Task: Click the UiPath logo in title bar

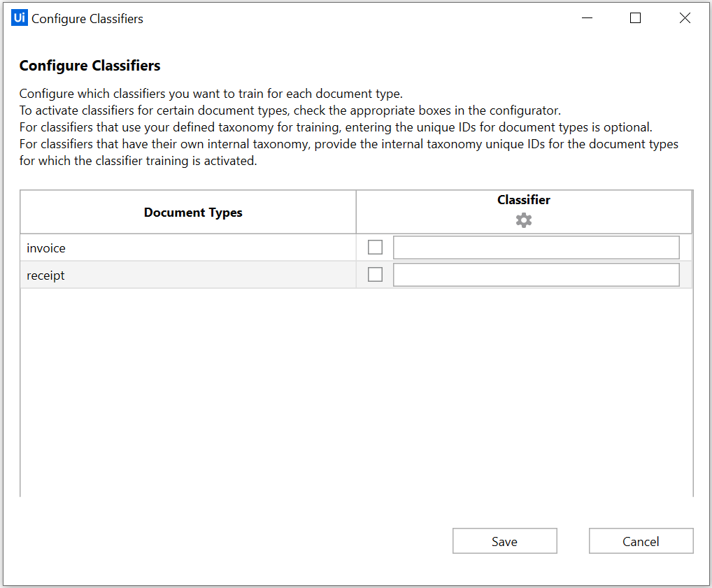Action: [19, 17]
